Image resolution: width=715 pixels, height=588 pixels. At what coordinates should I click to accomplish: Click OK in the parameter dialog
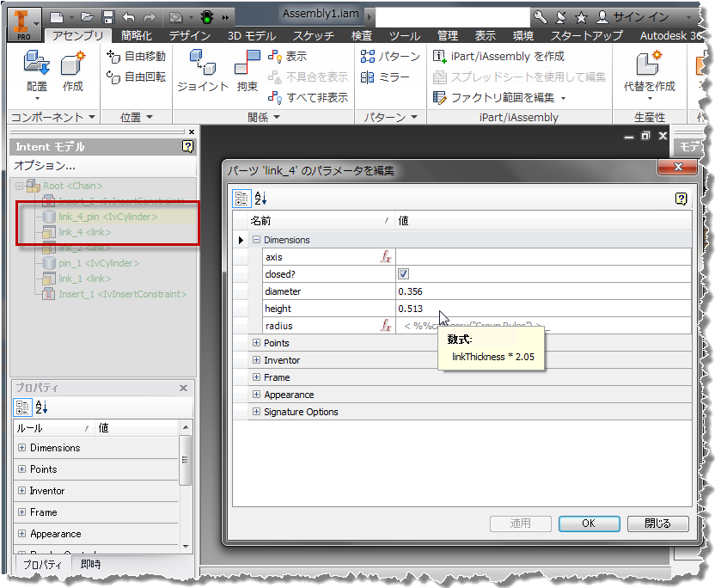(589, 524)
